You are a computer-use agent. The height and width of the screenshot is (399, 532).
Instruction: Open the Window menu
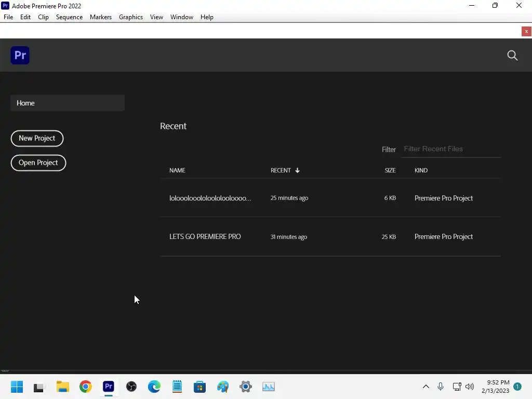click(x=182, y=17)
